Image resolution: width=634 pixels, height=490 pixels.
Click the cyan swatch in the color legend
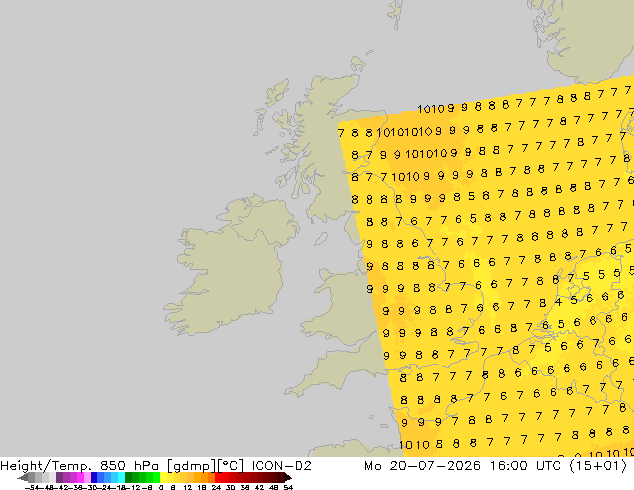(121, 477)
